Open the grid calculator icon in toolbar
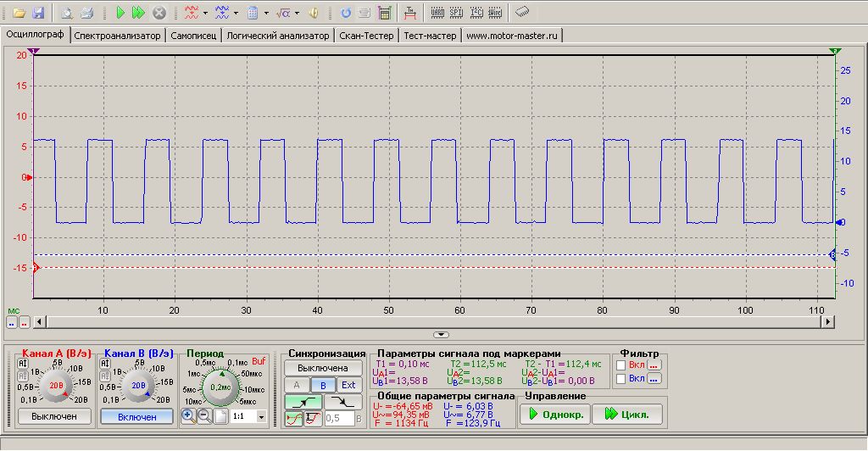 pos(384,12)
